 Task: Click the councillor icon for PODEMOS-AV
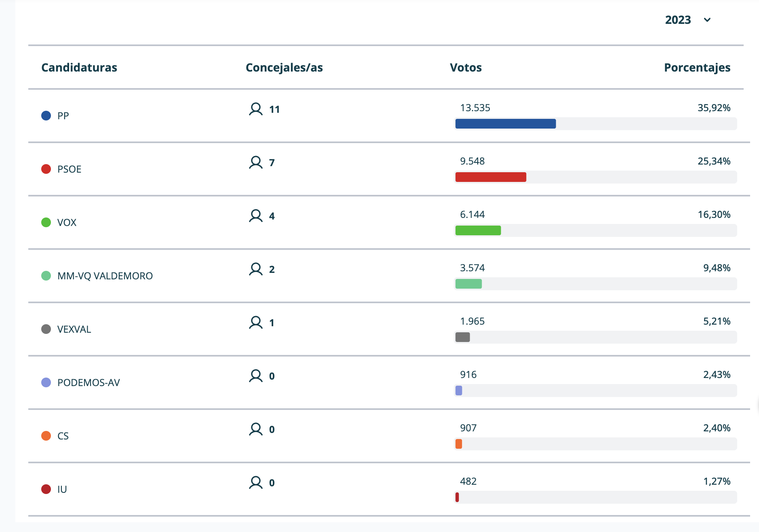click(255, 376)
